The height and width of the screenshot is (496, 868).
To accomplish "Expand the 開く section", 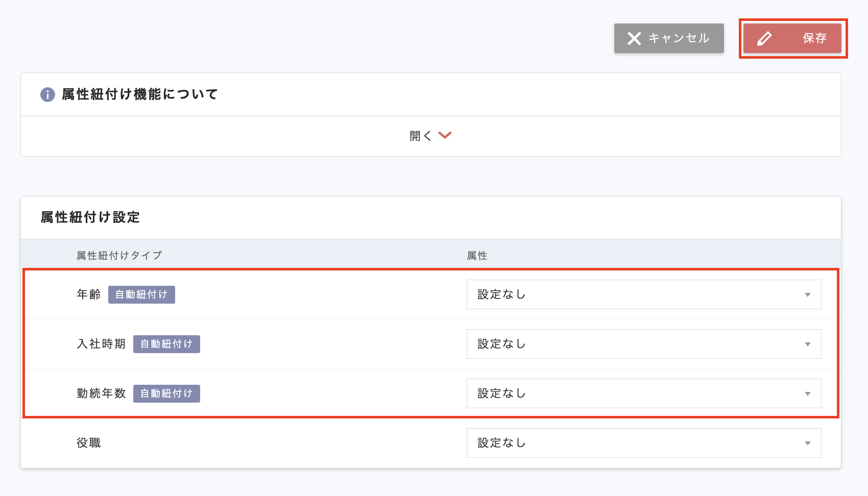I will tap(421, 136).
